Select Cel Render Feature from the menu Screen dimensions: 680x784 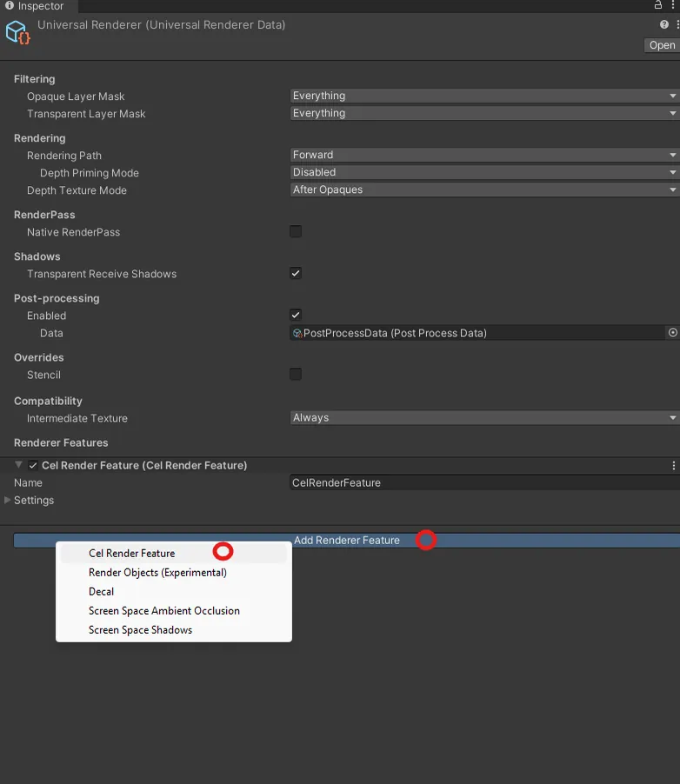173,553
